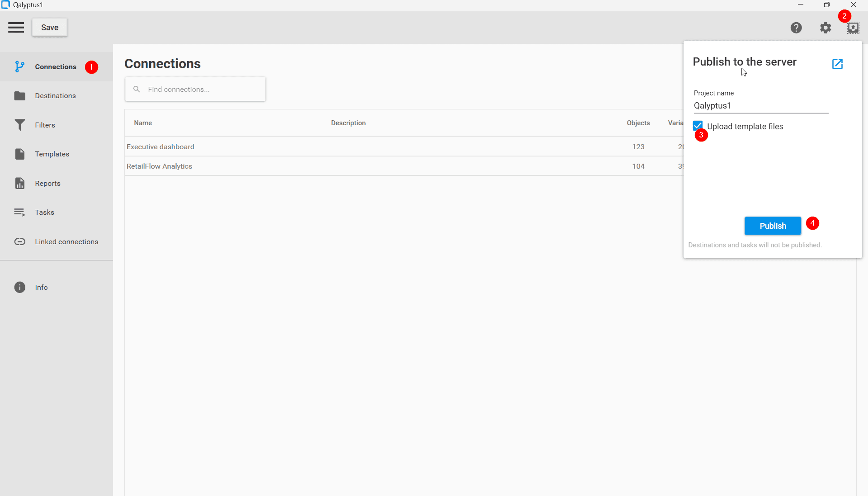This screenshot has height=496, width=868.
Task: Select Connections in the sidebar
Action: [x=57, y=67]
